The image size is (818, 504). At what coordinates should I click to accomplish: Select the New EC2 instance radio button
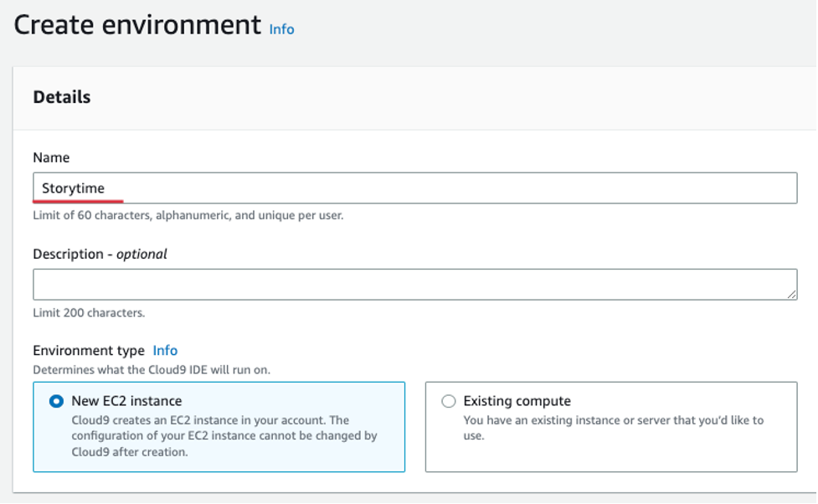coord(56,401)
